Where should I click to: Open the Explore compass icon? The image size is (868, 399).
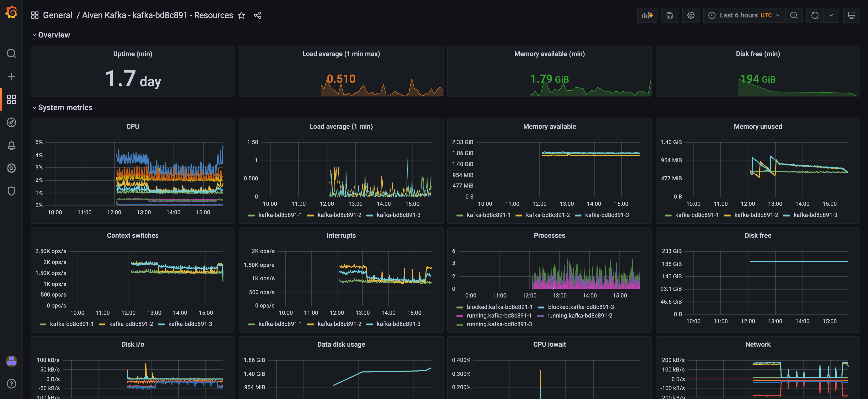[11, 122]
